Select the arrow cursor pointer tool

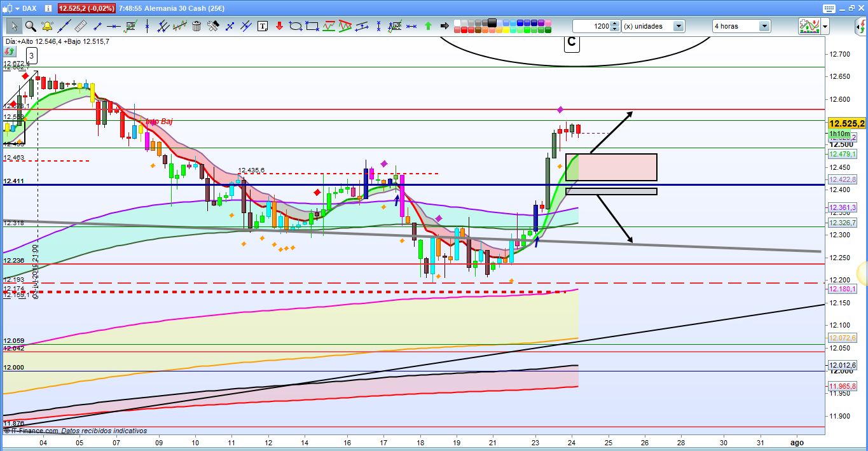(x=14, y=26)
